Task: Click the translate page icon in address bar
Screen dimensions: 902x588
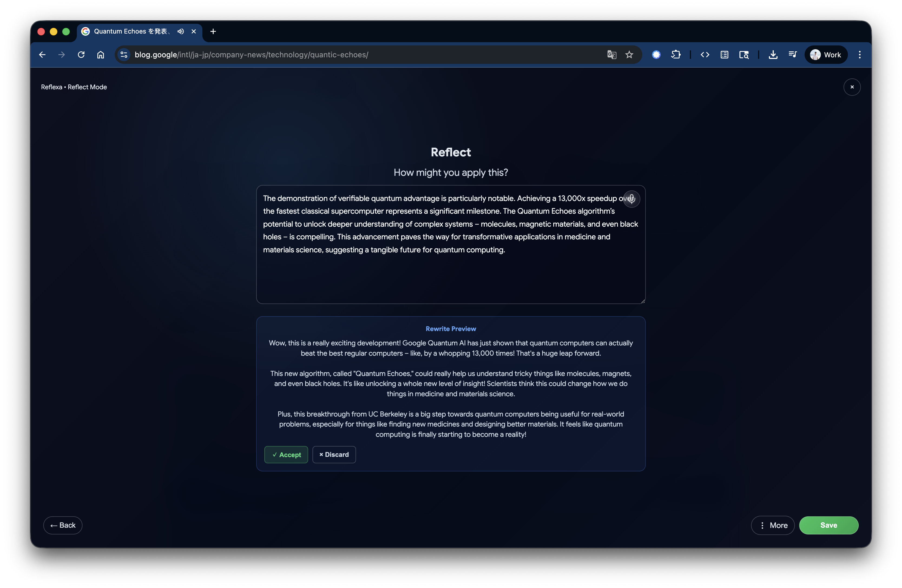Action: 611,55
